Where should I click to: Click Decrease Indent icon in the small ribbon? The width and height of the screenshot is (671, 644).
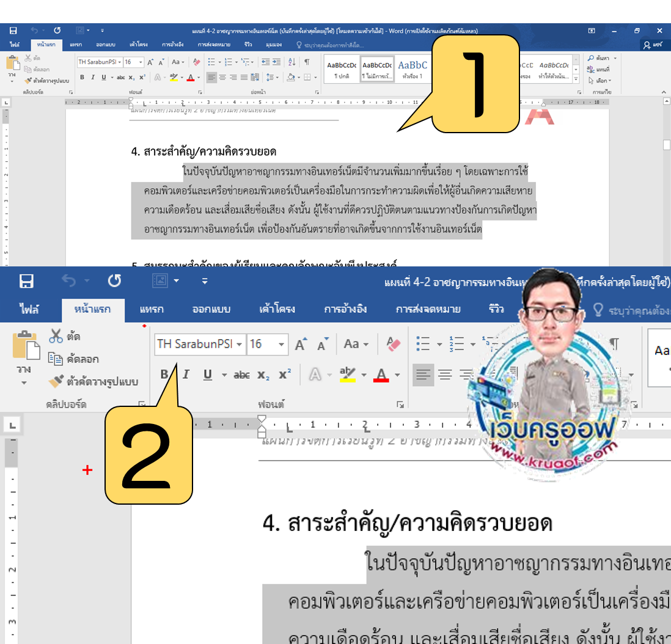pyautogui.click(x=265, y=62)
